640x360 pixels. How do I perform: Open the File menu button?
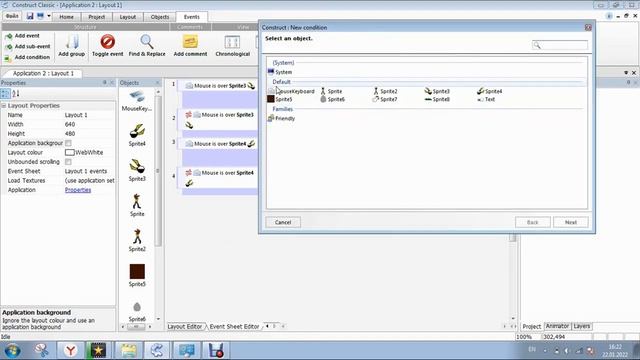point(12,16)
